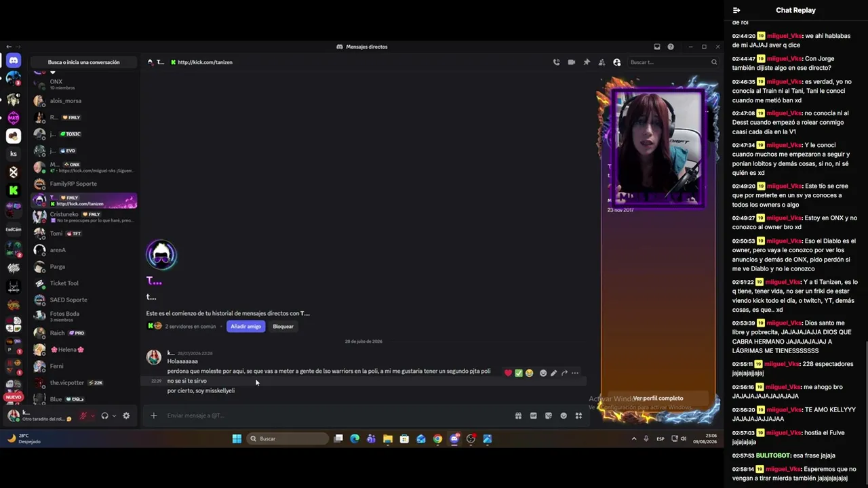Open File Explorer from the taskbar
The height and width of the screenshot is (488, 868).
[388, 439]
